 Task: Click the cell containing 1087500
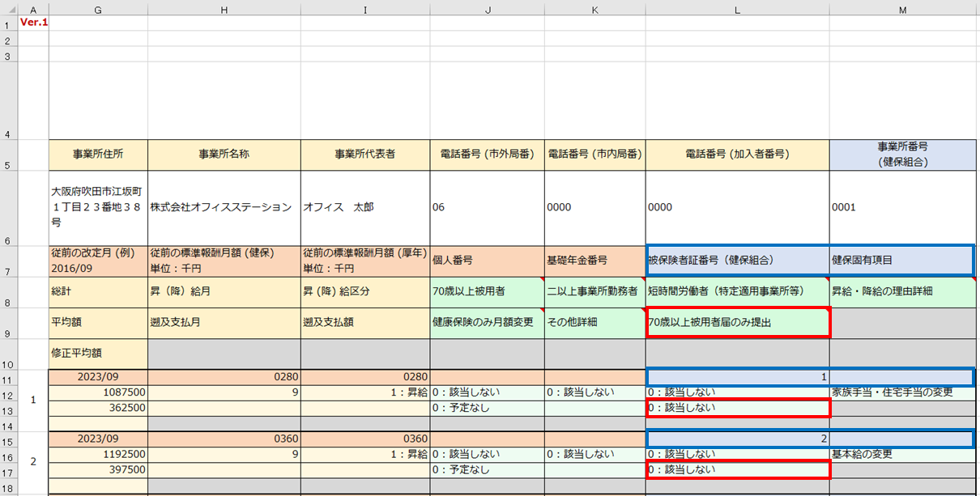click(x=98, y=392)
